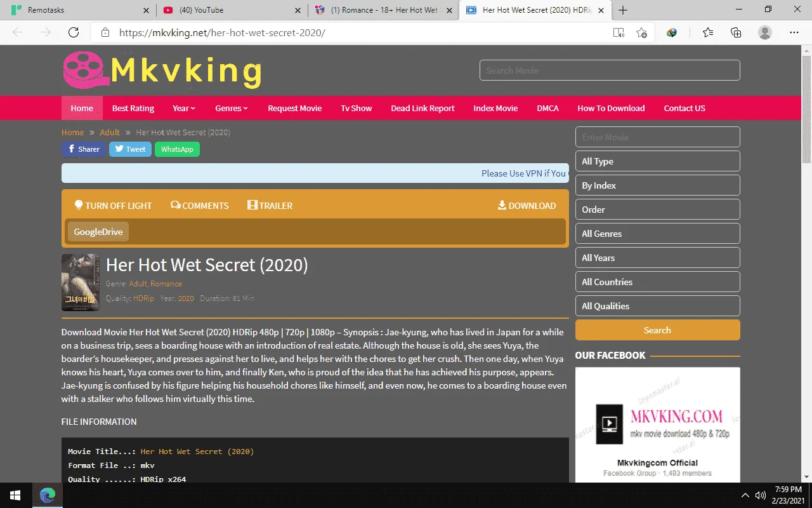The image size is (812, 508).
Task: Open the Best Rating menu item
Action: click(133, 108)
